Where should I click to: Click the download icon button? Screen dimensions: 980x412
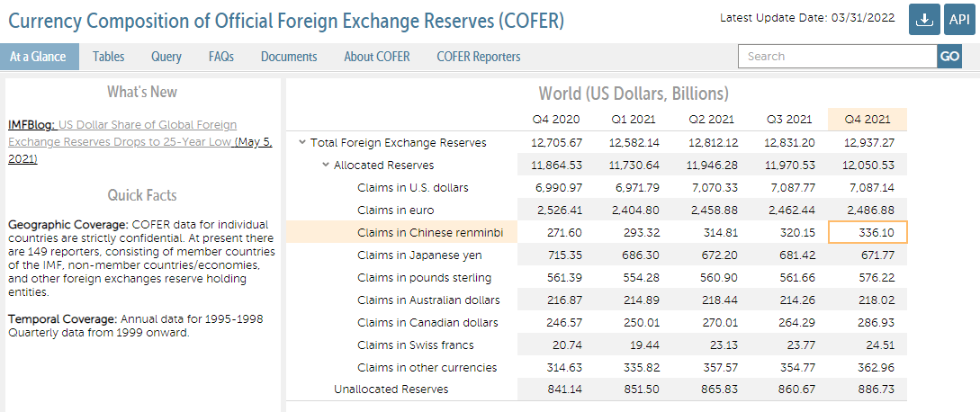pos(924,20)
